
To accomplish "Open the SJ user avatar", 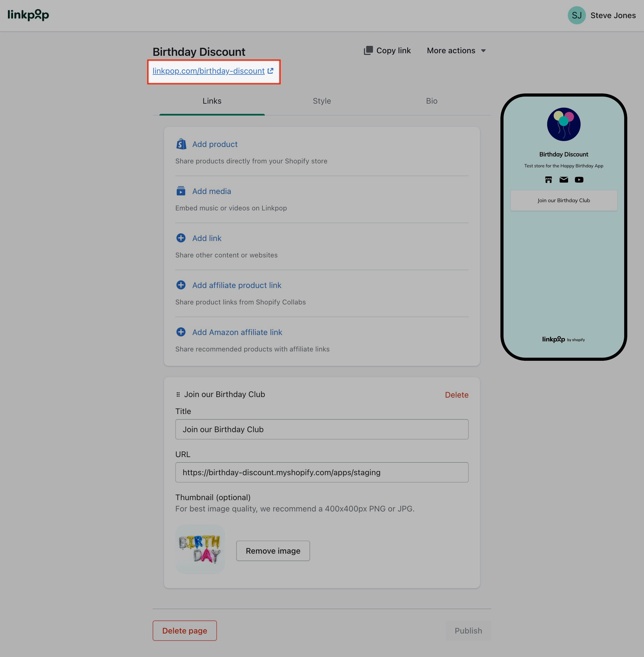I will (576, 15).
